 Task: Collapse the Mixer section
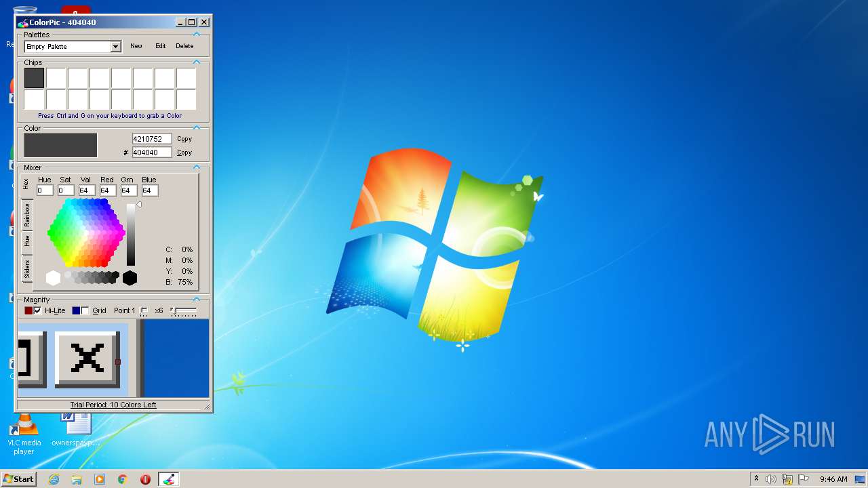click(197, 167)
